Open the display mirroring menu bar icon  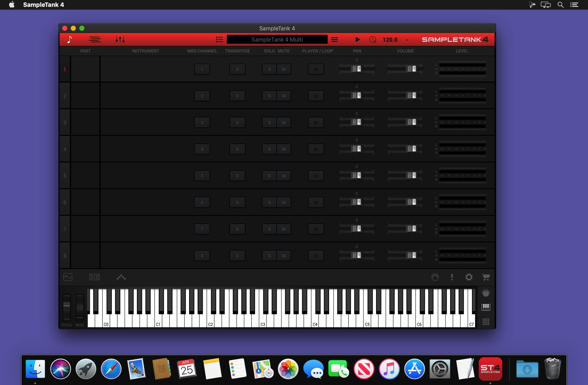[546, 5]
